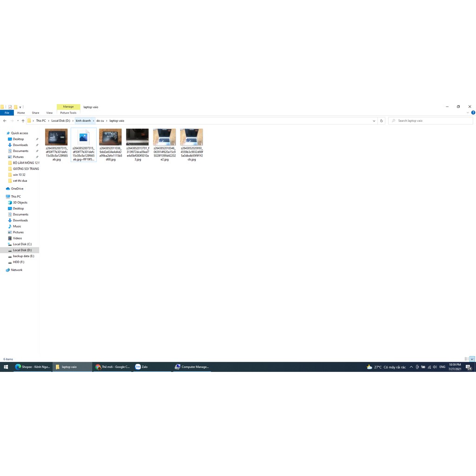Expand the ribbon using the chevron

click(468, 112)
